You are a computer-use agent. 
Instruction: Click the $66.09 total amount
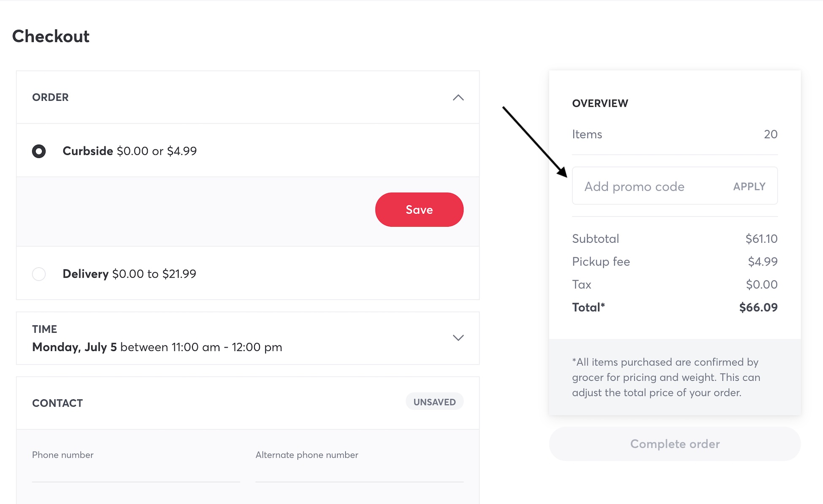[758, 307]
